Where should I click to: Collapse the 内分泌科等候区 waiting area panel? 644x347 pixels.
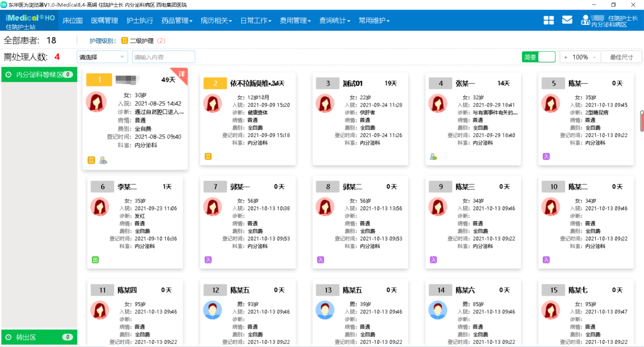(x=39, y=75)
